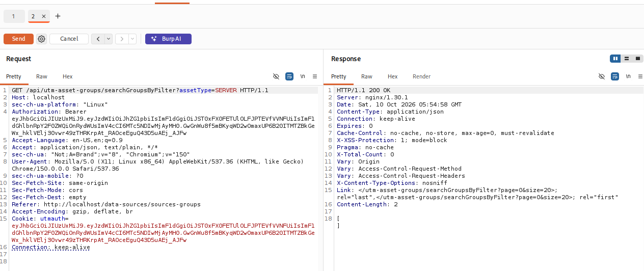This screenshot has height=271, width=644.
Task: Open the back history dropdown arrow
Action: click(x=108, y=39)
